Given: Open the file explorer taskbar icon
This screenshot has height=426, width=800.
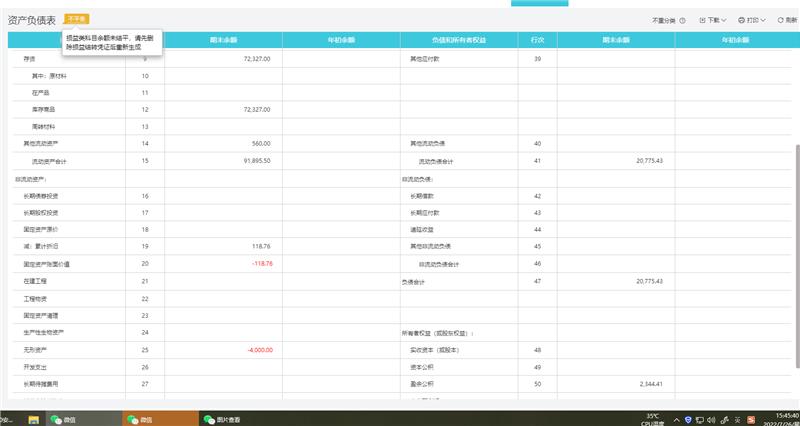Looking at the screenshot, I should 33,419.
